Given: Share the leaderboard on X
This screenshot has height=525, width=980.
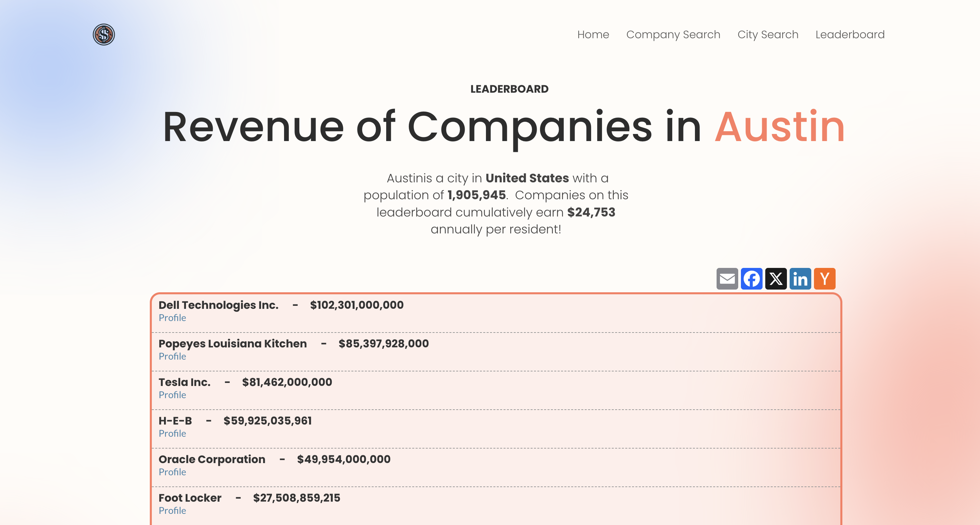Looking at the screenshot, I should 776,279.
